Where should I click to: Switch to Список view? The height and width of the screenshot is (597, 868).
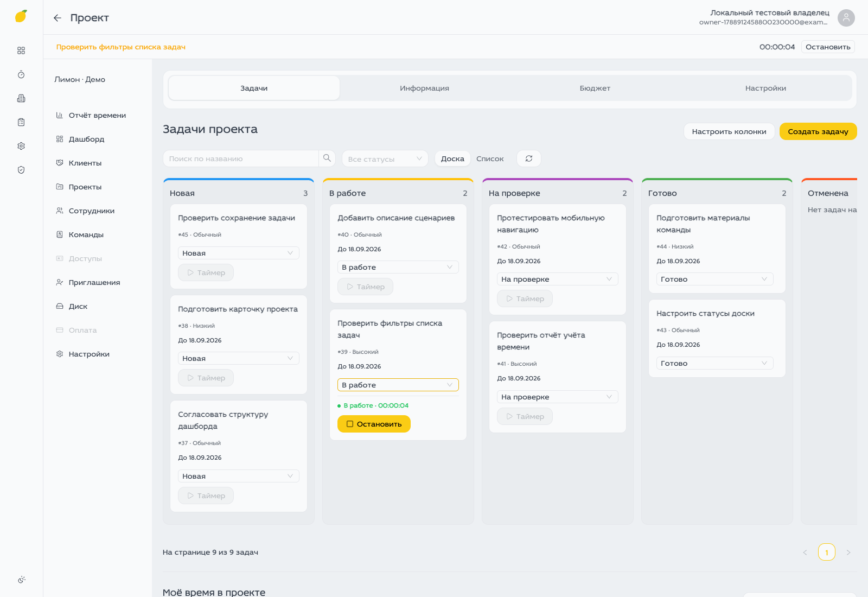[490, 158]
